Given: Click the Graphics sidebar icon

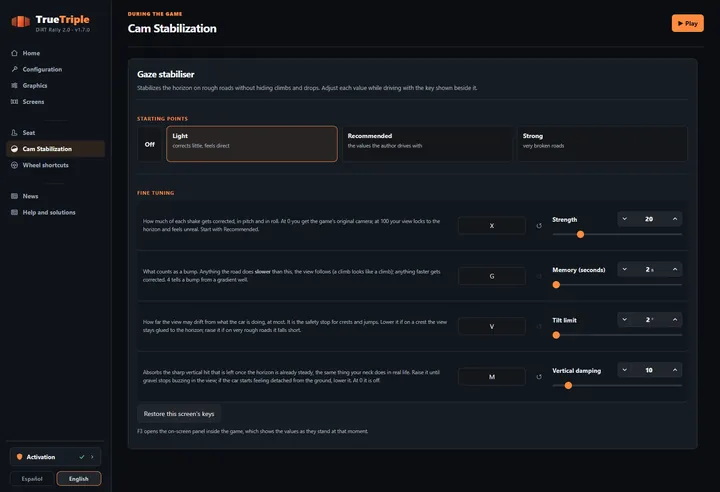Looking at the screenshot, I should coord(14,85).
